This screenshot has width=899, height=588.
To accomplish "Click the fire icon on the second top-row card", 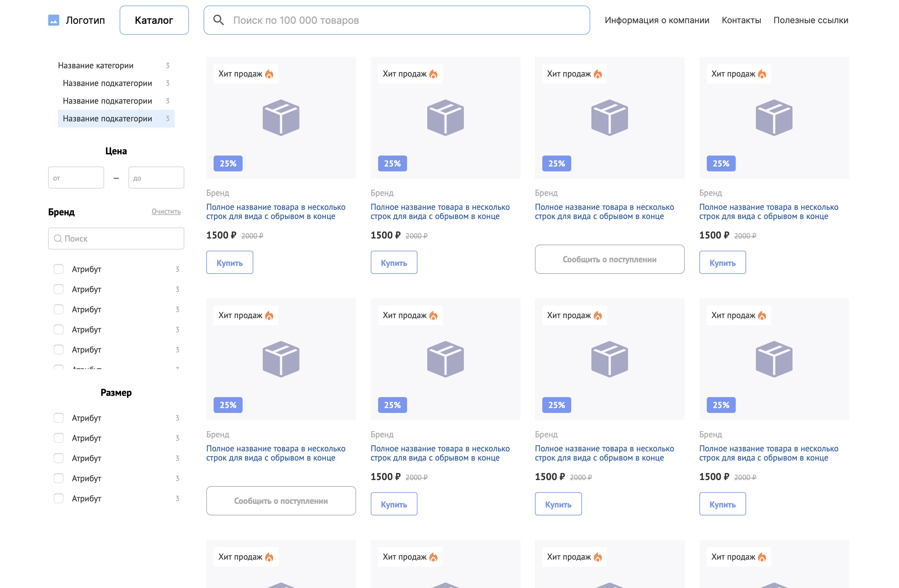I will click(433, 74).
